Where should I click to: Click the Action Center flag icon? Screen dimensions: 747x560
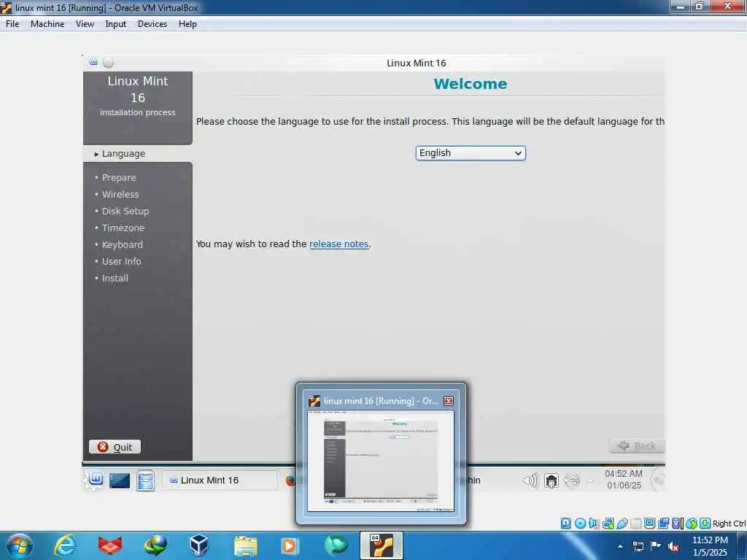tap(656, 546)
